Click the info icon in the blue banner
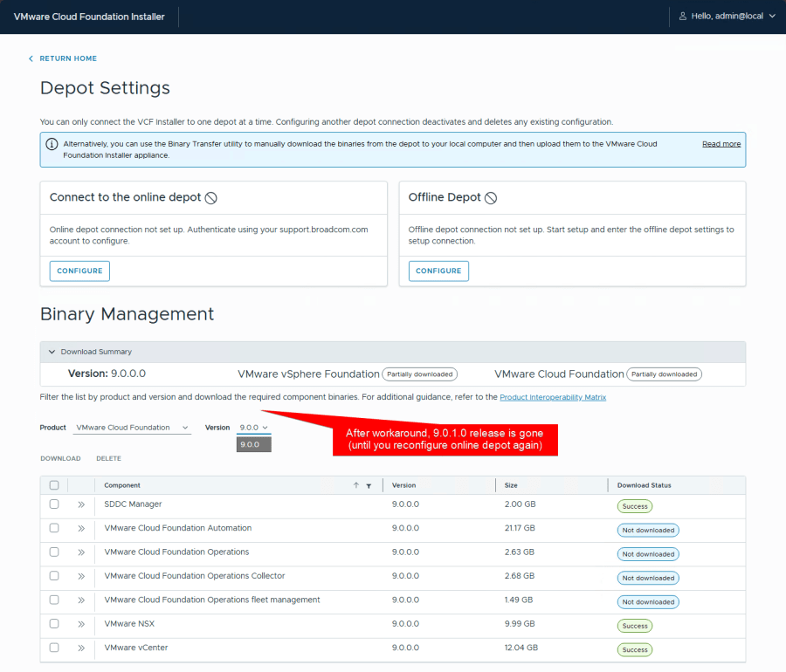 (x=52, y=144)
